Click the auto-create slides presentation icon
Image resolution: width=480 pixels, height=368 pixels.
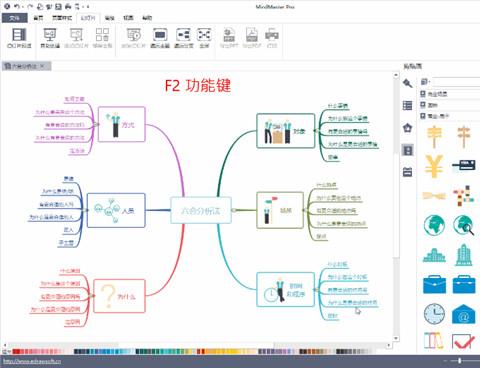click(50, 38)
